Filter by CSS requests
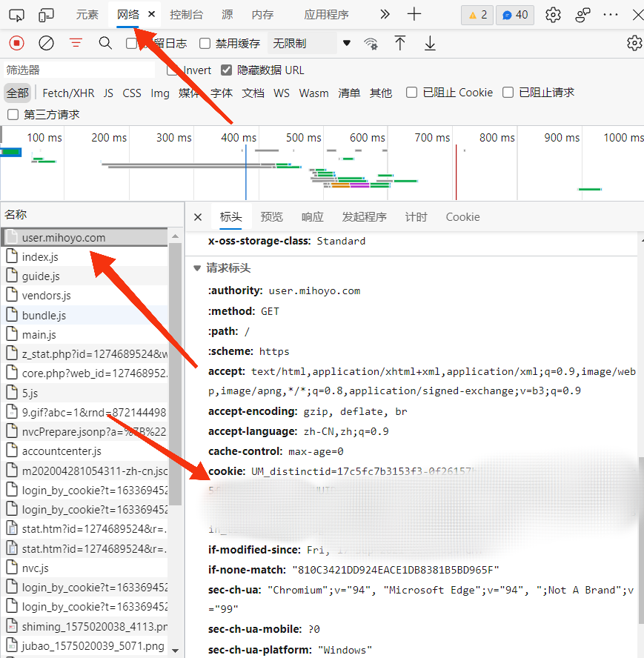 pos(132,93)
